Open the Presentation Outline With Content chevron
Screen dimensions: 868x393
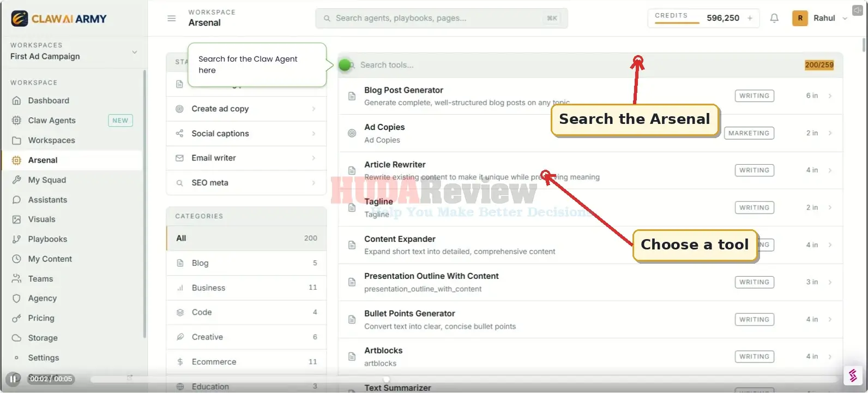tap(830, 282)
